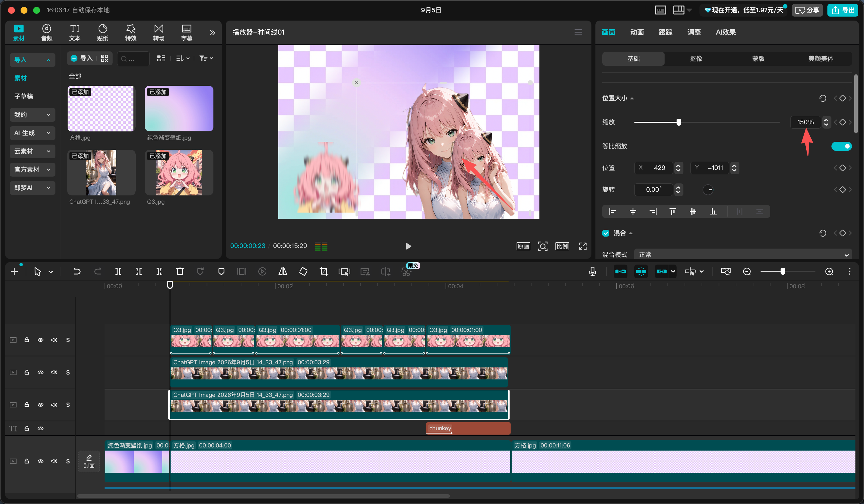Open the media sort order dropdown
The height and width of the screenshot is (504, 864).
click(x=183, y=58)
